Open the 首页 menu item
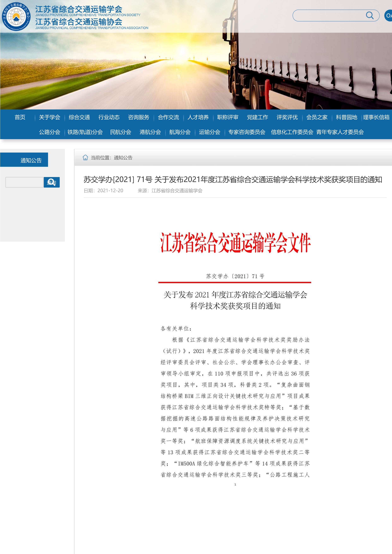The width and height of the screenshot is (392, 554). tap(20, 117)
